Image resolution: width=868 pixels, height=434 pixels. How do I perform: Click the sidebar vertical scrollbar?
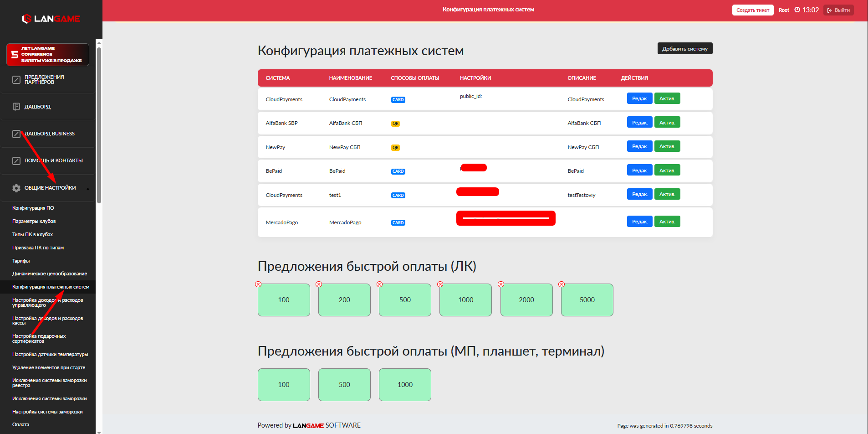click(99, 125)
